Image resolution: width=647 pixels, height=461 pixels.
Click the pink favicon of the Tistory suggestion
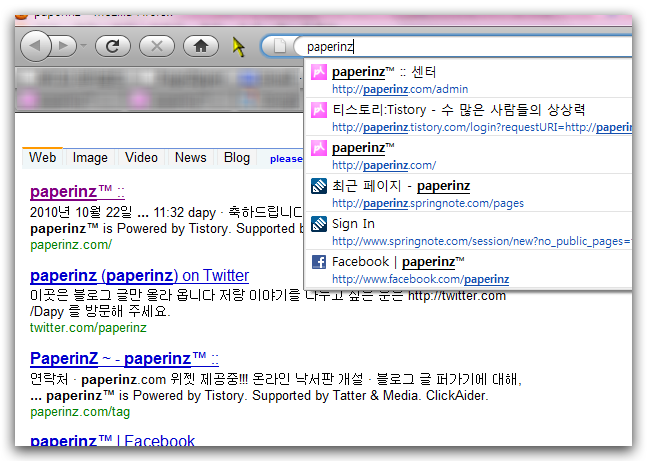pos(319,110)
